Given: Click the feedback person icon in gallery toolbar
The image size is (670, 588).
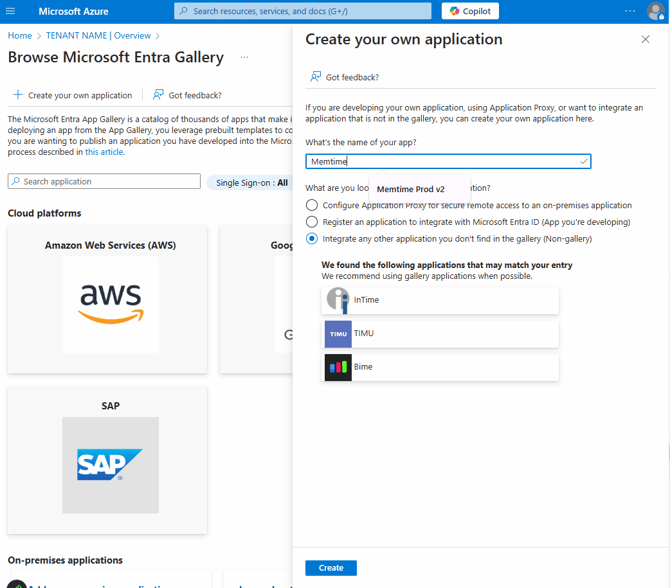Looking at the screenshot, I should 158,94.
